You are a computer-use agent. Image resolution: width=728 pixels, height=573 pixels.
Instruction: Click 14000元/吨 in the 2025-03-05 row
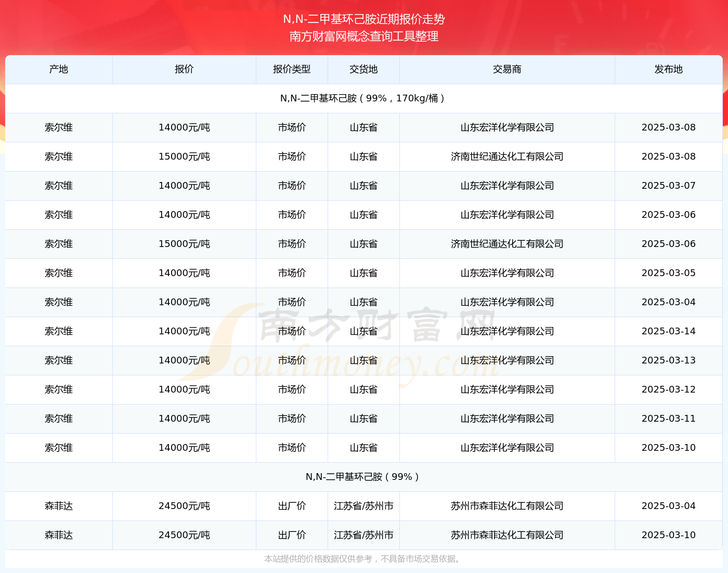184,273
